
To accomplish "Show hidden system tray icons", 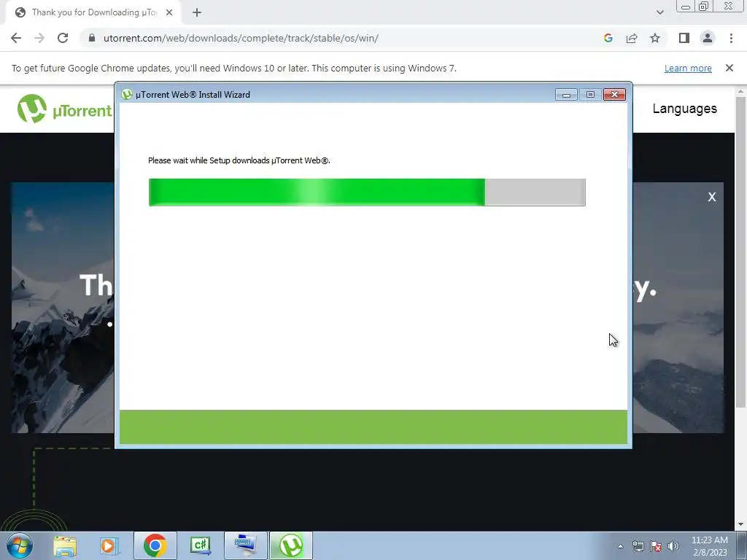I will point(620,546).
